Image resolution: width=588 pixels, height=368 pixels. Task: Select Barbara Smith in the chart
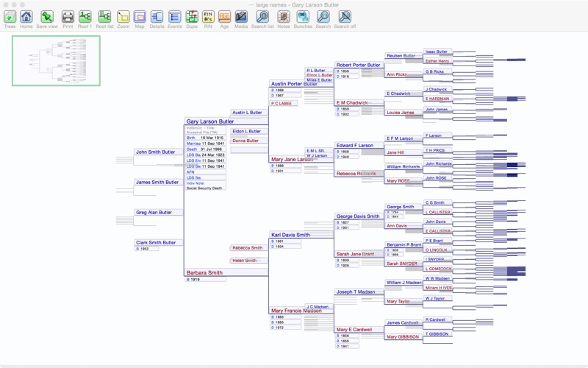click(x=205, y=273)
